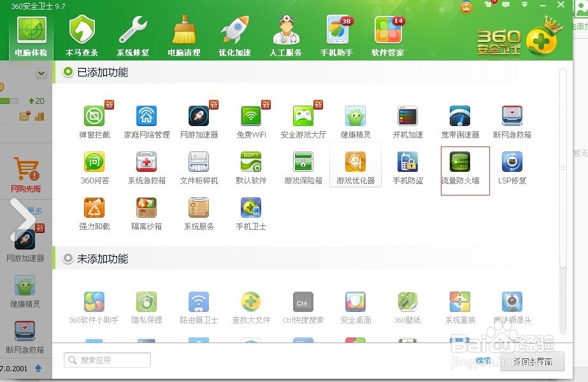The image size is (588, 382).
Task: Open the 手机卫士 mobile guard tool
Action: click(251, 213)
